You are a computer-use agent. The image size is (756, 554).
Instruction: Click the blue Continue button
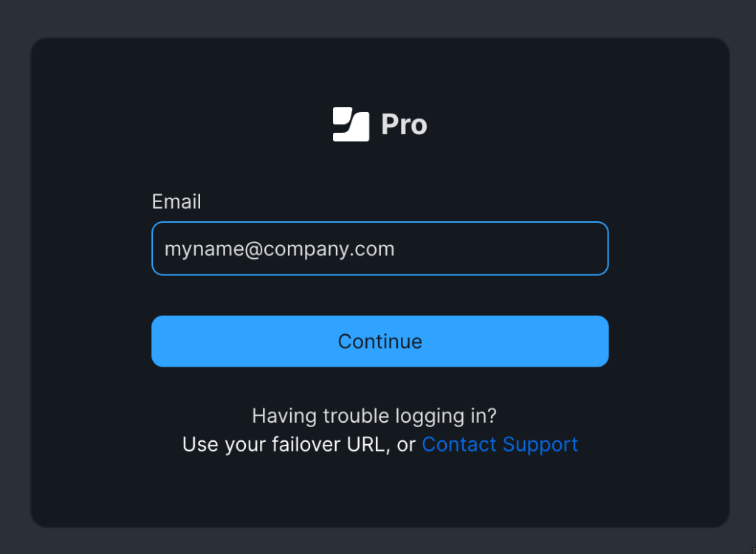click(x=380, y=341)
